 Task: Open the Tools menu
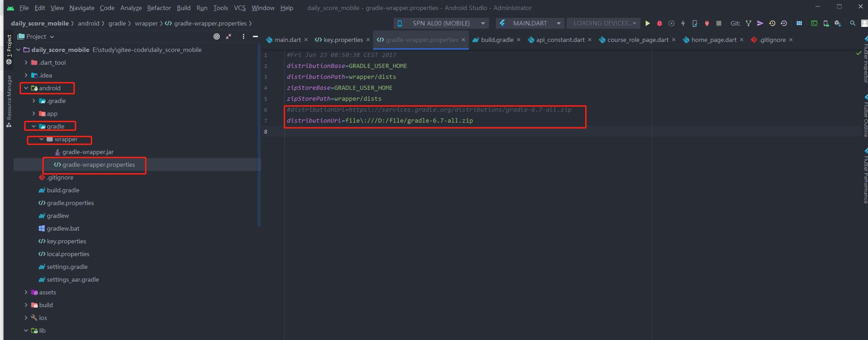pos(220,8)
